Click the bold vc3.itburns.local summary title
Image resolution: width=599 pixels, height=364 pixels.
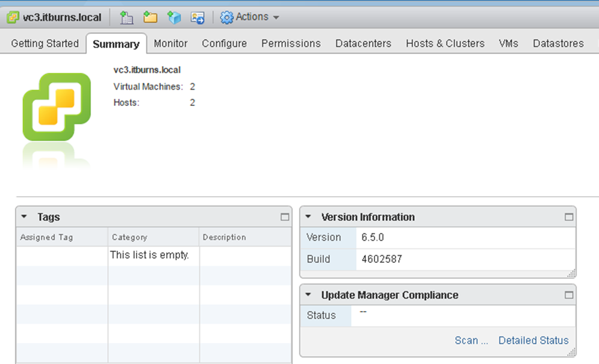(147, 70)
